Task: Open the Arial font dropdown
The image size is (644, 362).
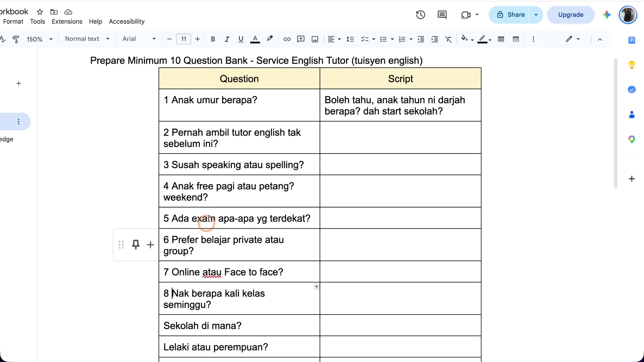Action: point(139,39)
